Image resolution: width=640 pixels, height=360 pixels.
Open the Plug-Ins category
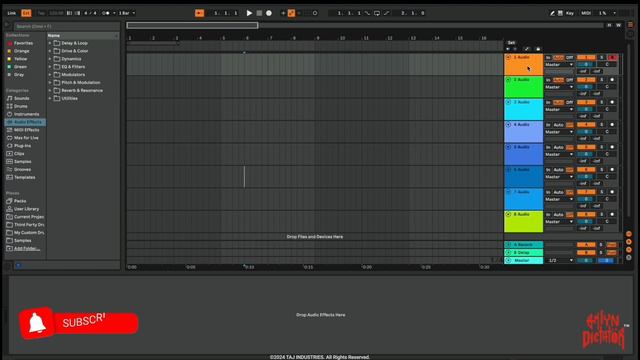tap(22, 146)
